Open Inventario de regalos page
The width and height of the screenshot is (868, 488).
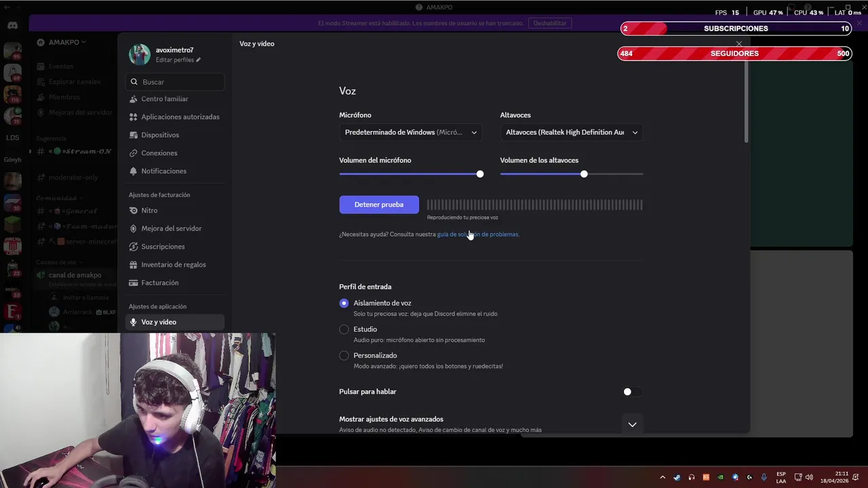point(175,264)
